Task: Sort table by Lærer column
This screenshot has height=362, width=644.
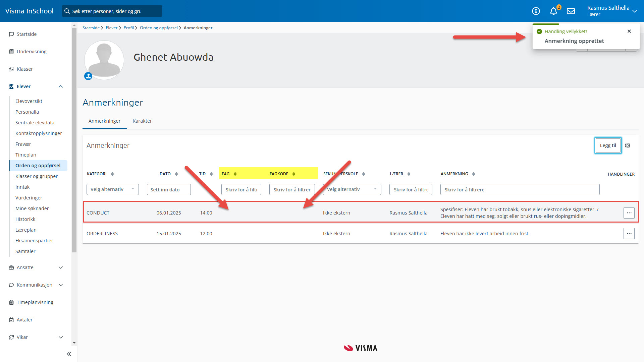Action: coord(409,174)
